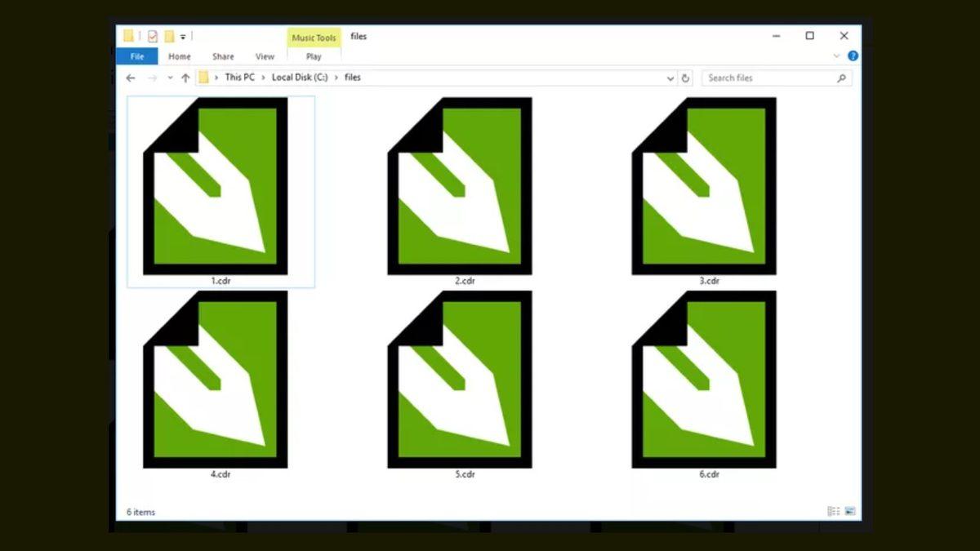980x551 pixels.
Task: Select the 4.cdr file thumbnail
Action: (216, 380)
